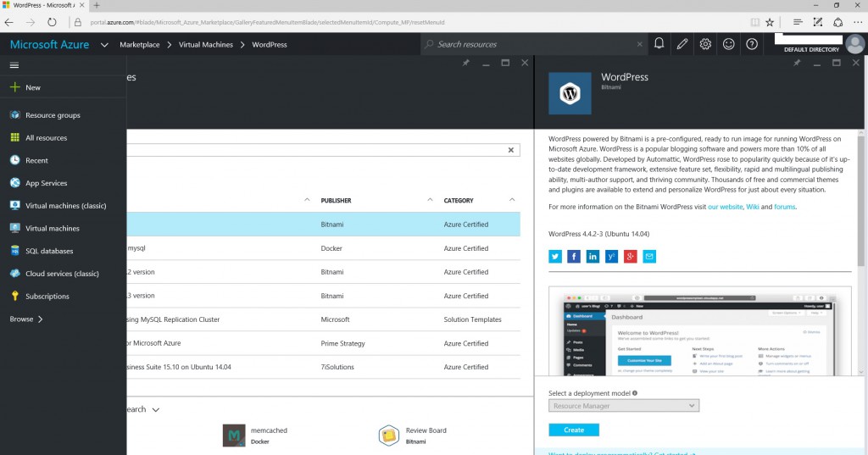Screen dimensions: 868x455
Task: Share WordPress on Facebook
Action: [x=574, y=256]
